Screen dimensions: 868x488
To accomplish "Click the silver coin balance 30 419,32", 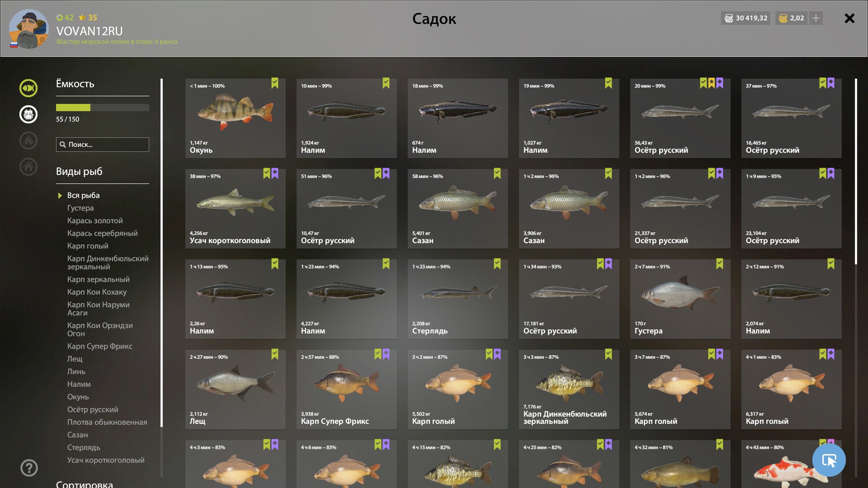I will click(745, 18).
